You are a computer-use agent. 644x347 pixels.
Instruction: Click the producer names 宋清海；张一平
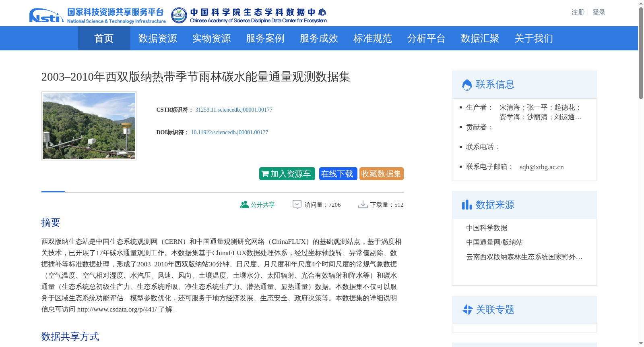[x=524, y=108]
